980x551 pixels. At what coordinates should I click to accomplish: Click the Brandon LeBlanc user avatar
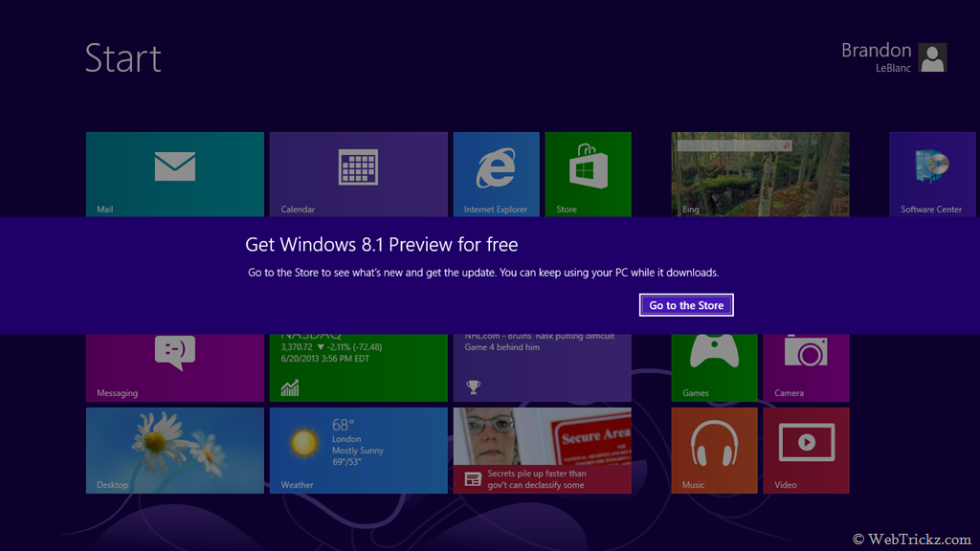tap(932, 57)
